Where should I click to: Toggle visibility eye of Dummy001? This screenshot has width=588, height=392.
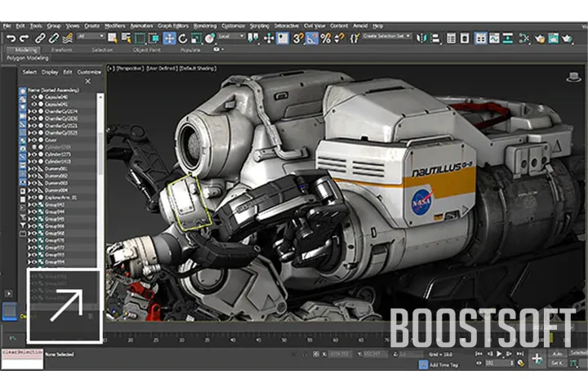[34, 169]
